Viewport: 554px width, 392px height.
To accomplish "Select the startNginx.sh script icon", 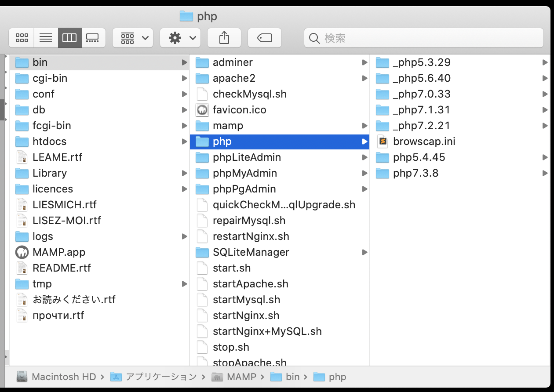I will click(202, 316).
